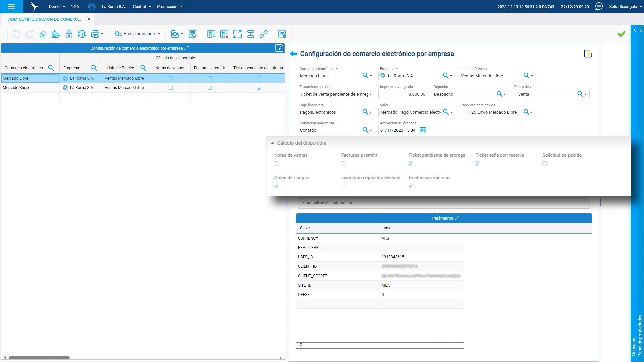Viewport: 644px width, 362px height.
Task: Select the ABM Configuración de Comerc... tab
Action: (45, 19)
